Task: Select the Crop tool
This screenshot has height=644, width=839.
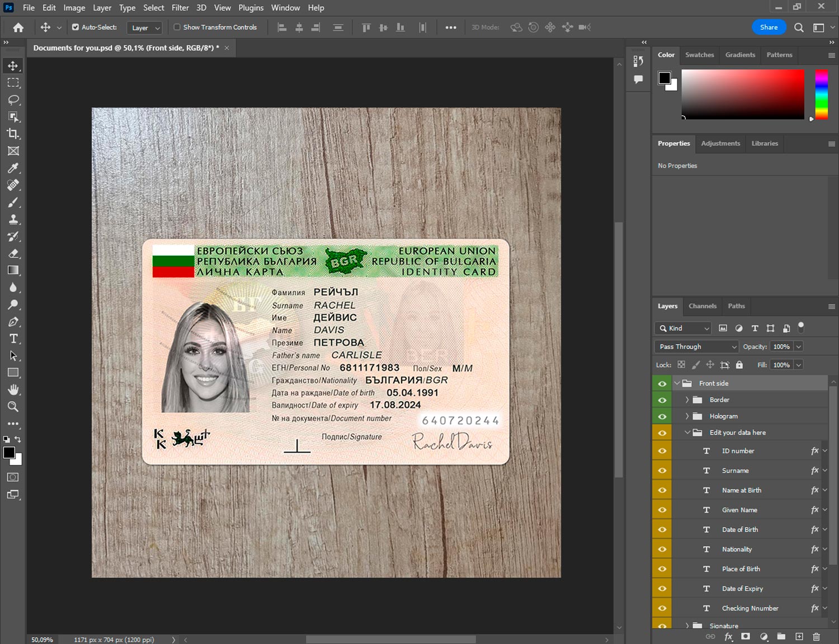Action: (x=13, y=134)
